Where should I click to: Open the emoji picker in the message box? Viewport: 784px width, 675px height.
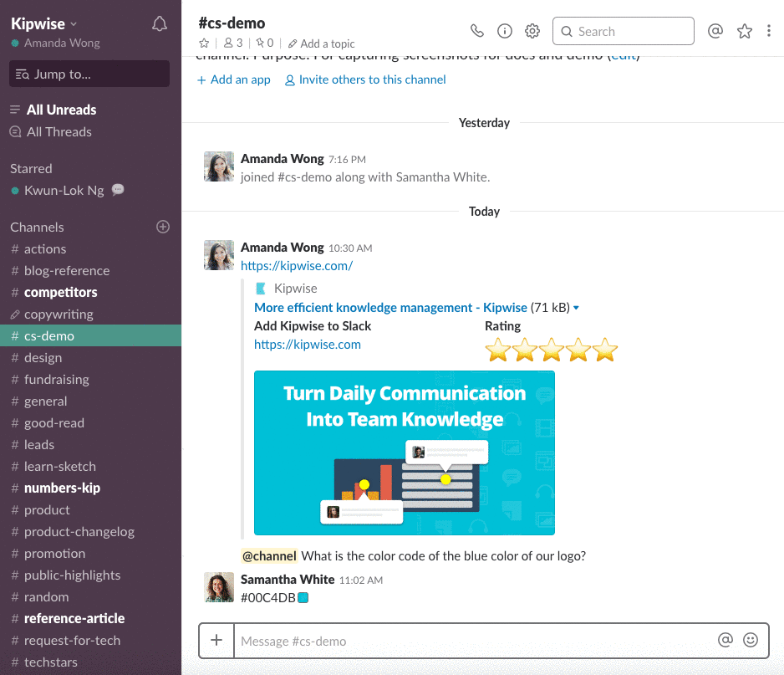pos(751,640)
